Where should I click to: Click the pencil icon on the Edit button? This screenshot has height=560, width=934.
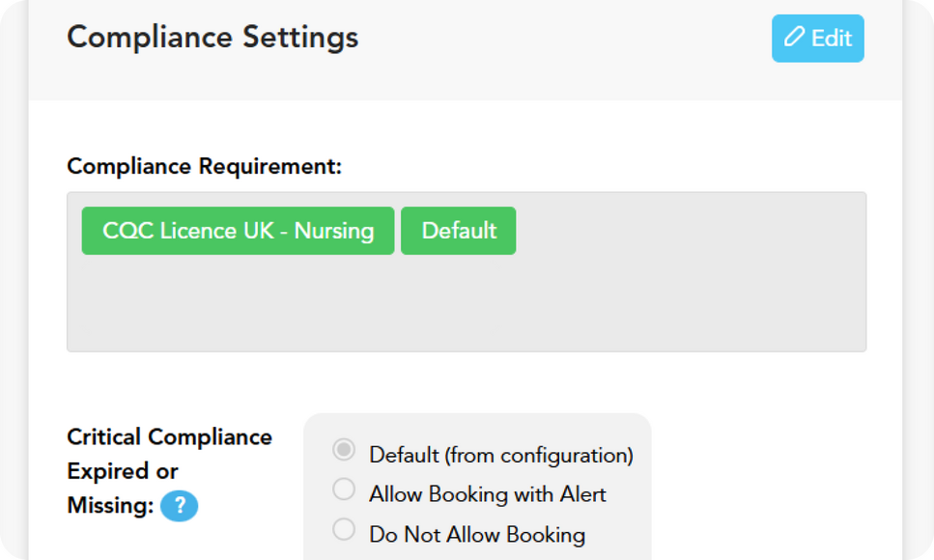pyautogui.click(x=794, y=37)
